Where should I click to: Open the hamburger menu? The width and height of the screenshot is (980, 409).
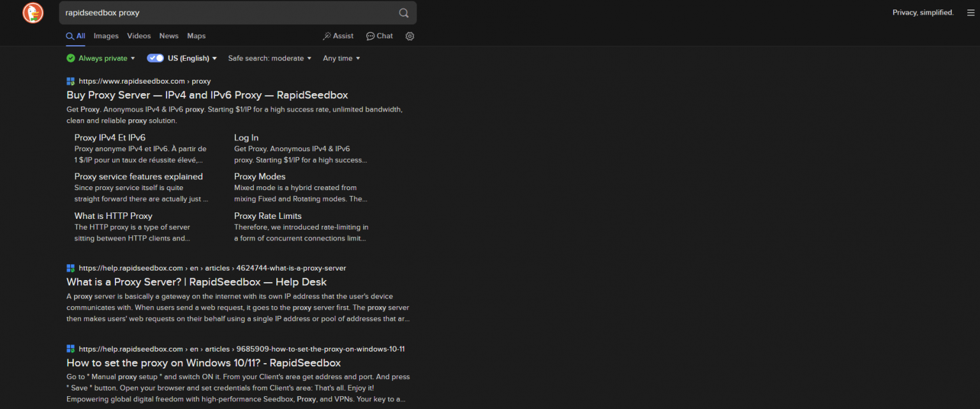pos(970,12)
